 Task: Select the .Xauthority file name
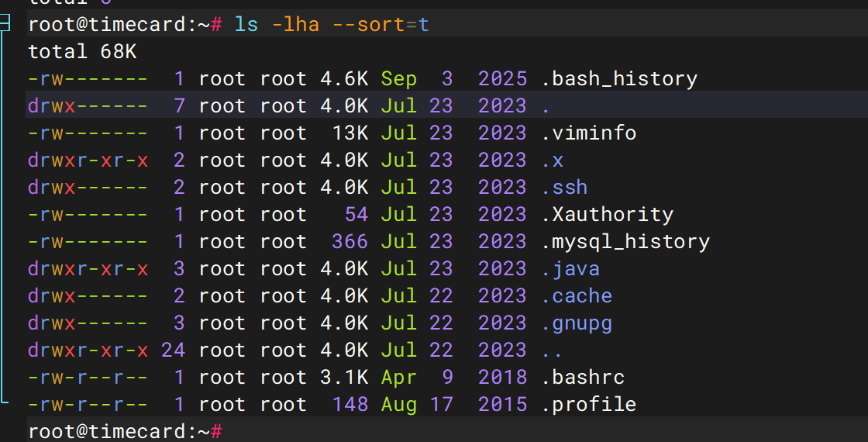click(x=607, y=214)
